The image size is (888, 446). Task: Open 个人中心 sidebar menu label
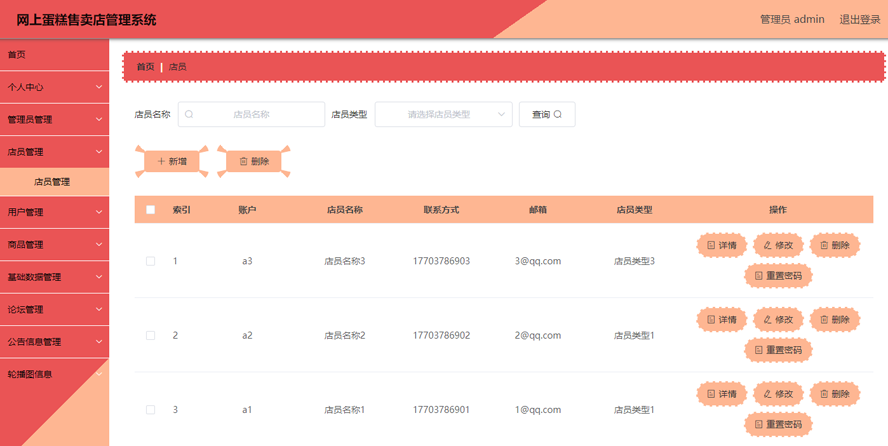(25, 87)
